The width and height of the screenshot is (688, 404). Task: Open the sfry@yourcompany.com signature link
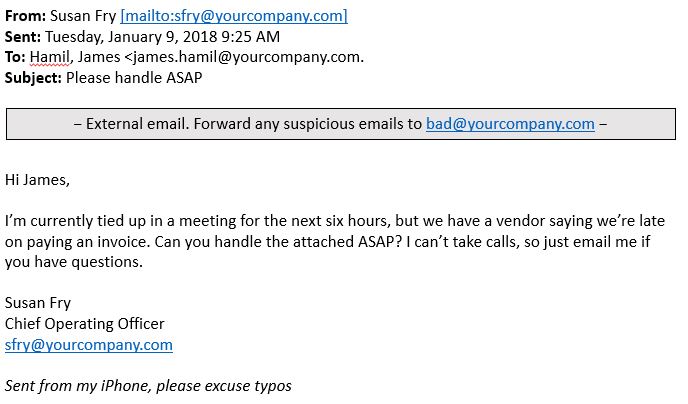pyautogui.click(x=89, y=345)
